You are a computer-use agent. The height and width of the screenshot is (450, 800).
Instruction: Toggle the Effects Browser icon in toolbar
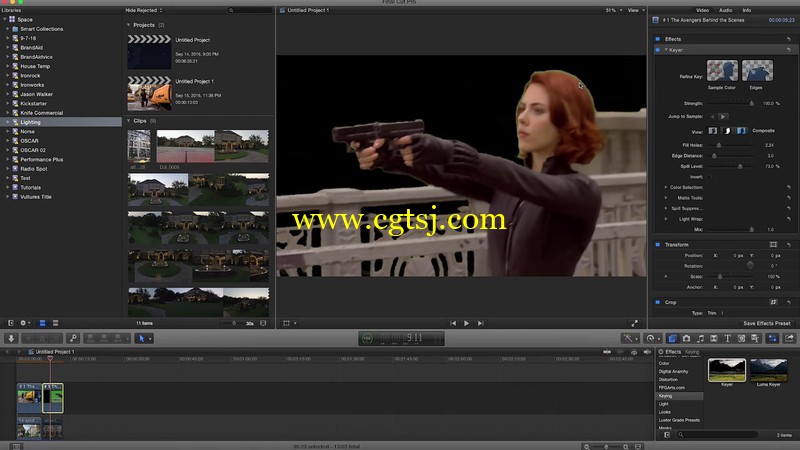click(672, 338)
